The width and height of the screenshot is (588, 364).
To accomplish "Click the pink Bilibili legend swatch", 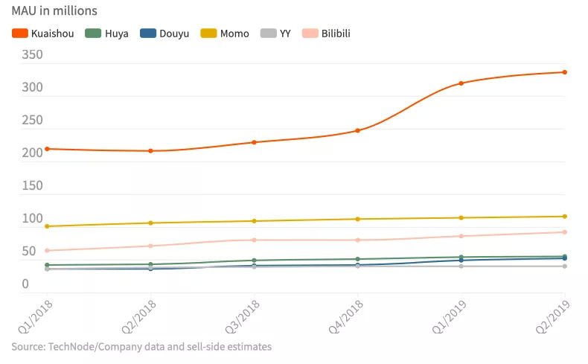I will (310, 33).
